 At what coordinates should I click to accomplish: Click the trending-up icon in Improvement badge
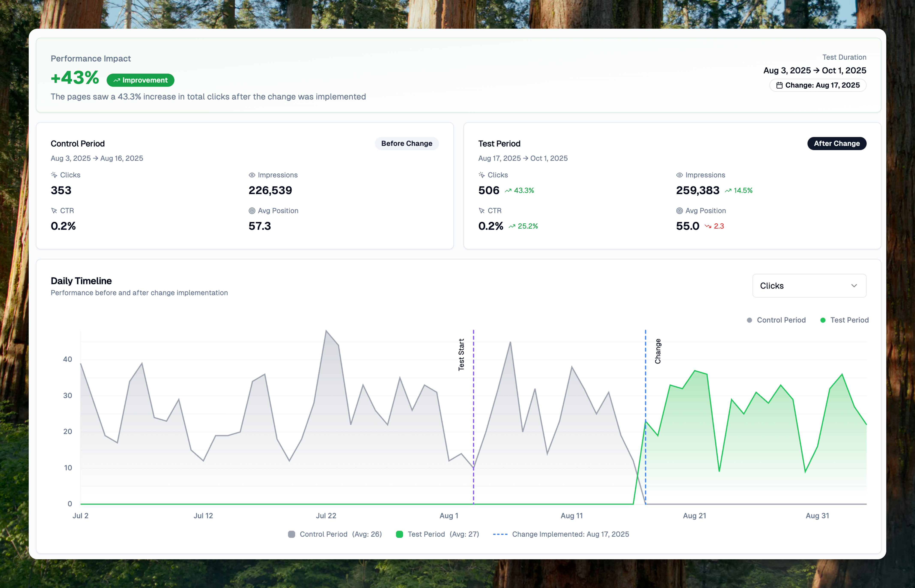[x=116, y=80]
